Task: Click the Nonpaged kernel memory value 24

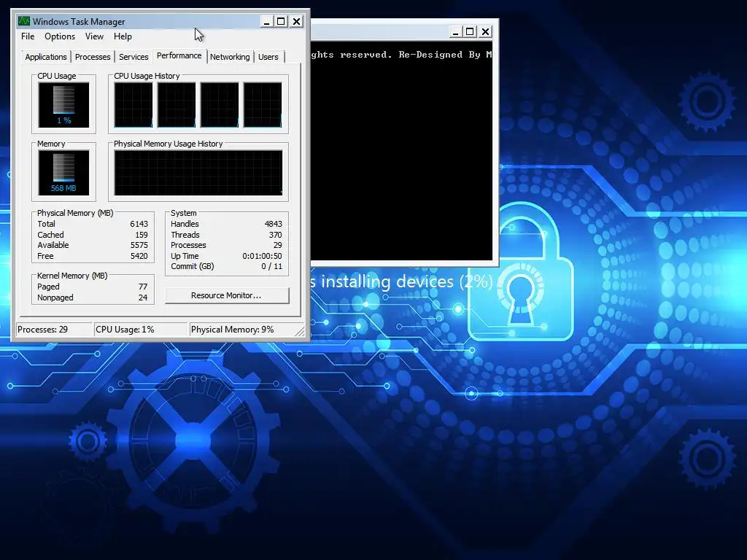Action: coord(143,297)
